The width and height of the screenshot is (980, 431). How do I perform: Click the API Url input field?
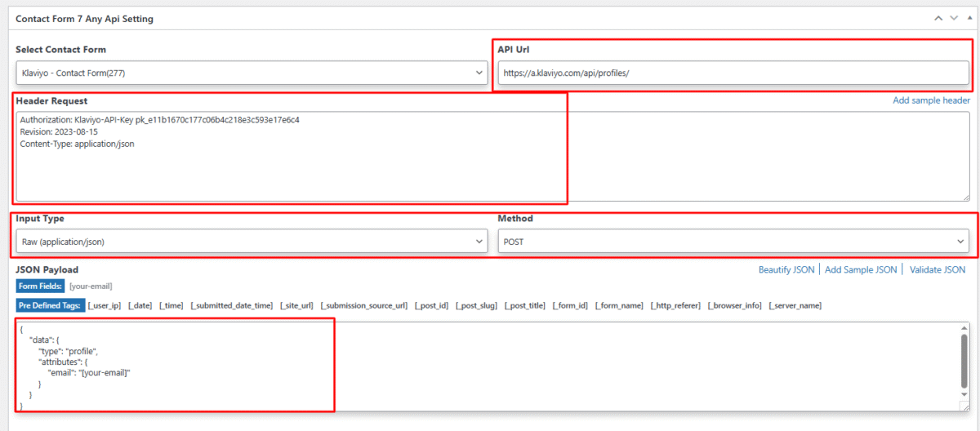[733, 73]
